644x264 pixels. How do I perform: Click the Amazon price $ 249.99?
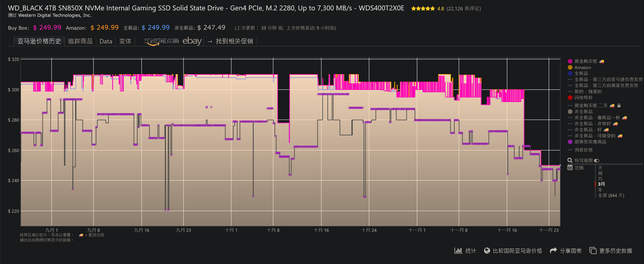[105, 27]
